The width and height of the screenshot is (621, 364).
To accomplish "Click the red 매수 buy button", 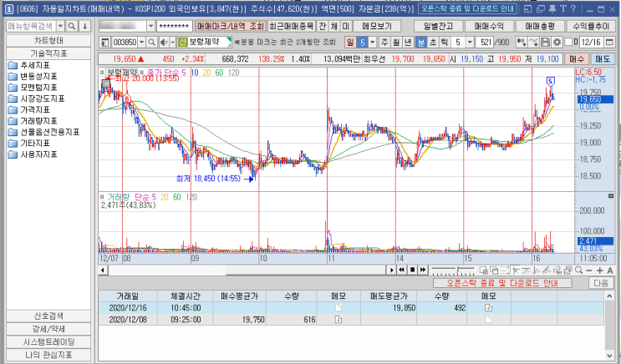I will (576, 59).
